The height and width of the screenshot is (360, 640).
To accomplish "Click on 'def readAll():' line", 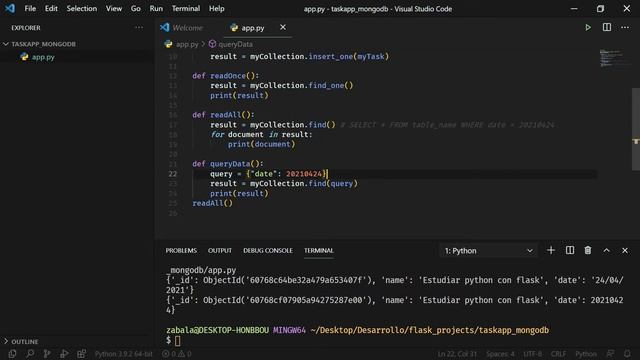I will [x=223, y=115].
